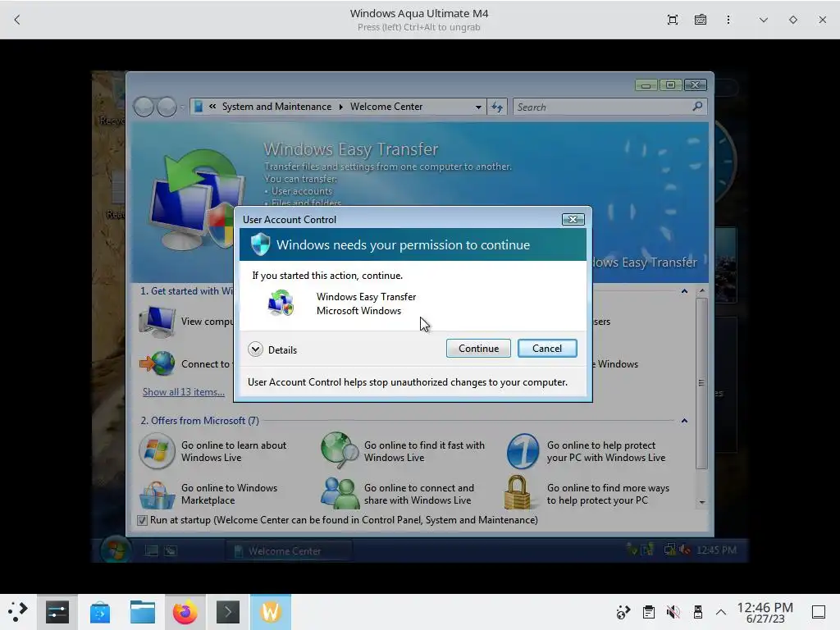Screen dimensions: 840x630
Task: Launch Firefox from host taskbar
Action: pos(185,612)
